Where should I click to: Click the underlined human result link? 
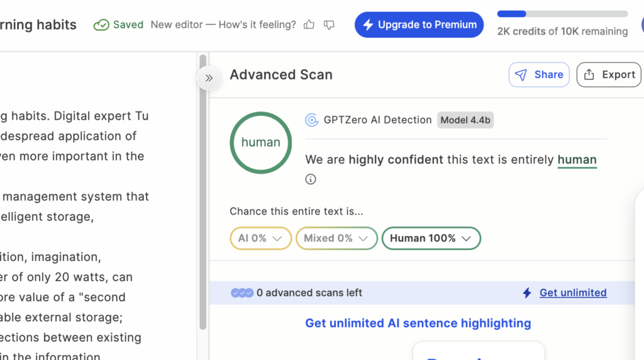577,160
